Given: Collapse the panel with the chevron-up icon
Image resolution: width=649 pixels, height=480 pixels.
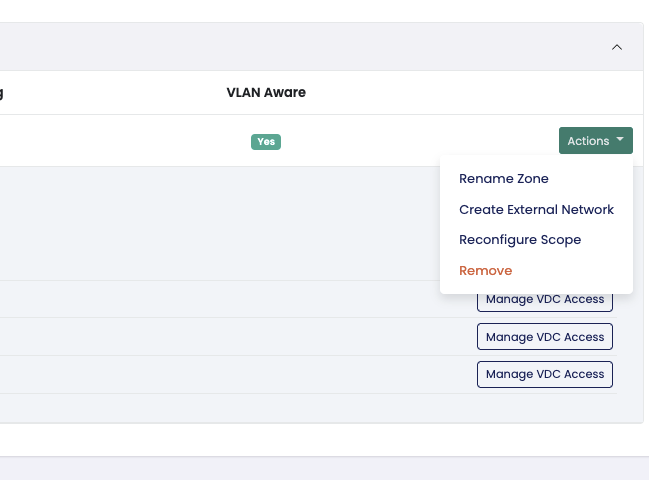Looking at the screenshot, I should 617,47.
